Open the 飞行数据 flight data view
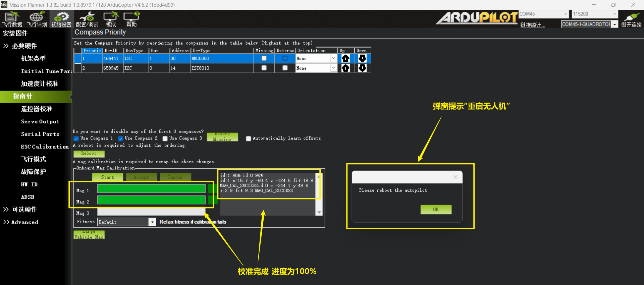This screenshot has height=285, width=644. 12,19
